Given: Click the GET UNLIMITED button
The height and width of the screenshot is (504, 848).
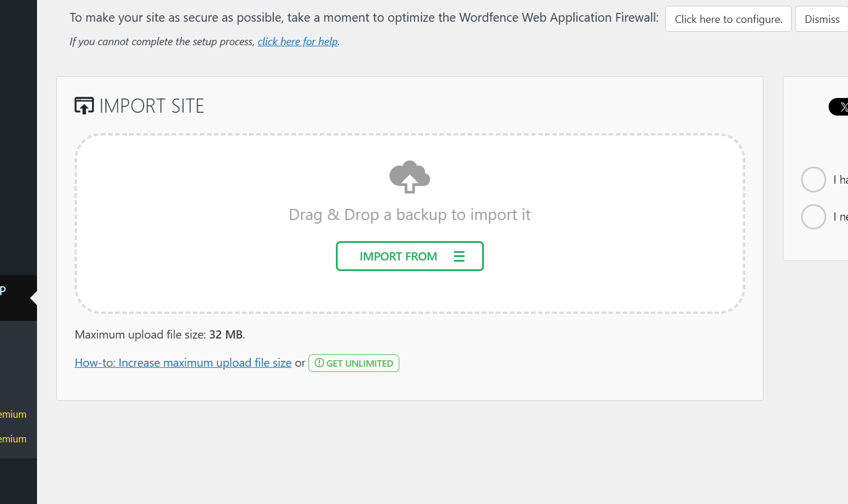Looking at the screenshot, I should pyautogui.click(x=354, y=363).
